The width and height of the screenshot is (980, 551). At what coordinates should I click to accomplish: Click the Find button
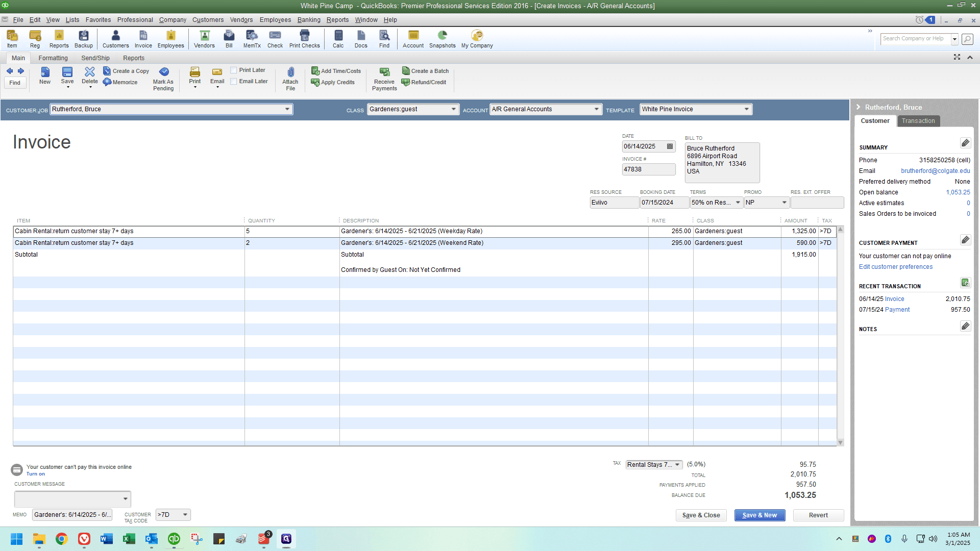click(x=15, y=83)
